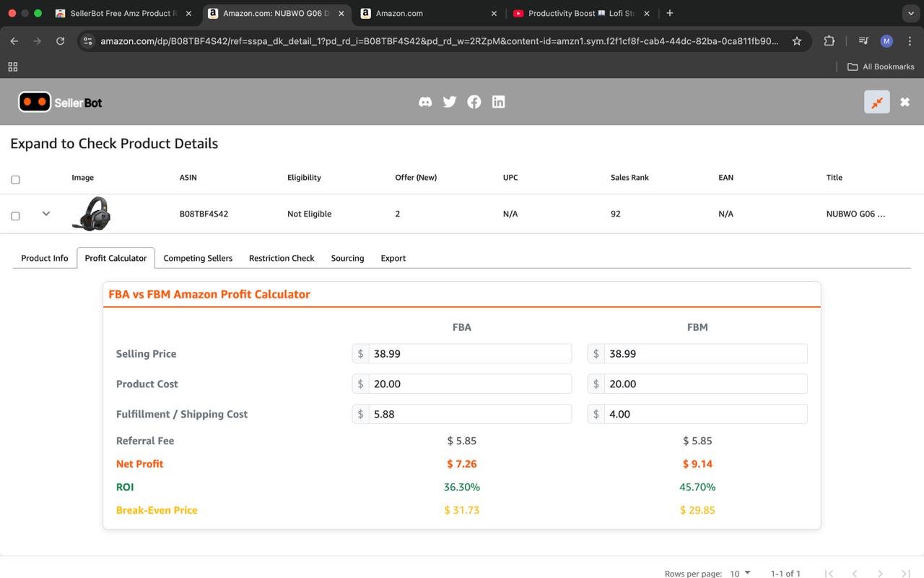Open the Discord icon in SellerBot header
This screenshot has width=924, height=578.
[x=425, y=102]
